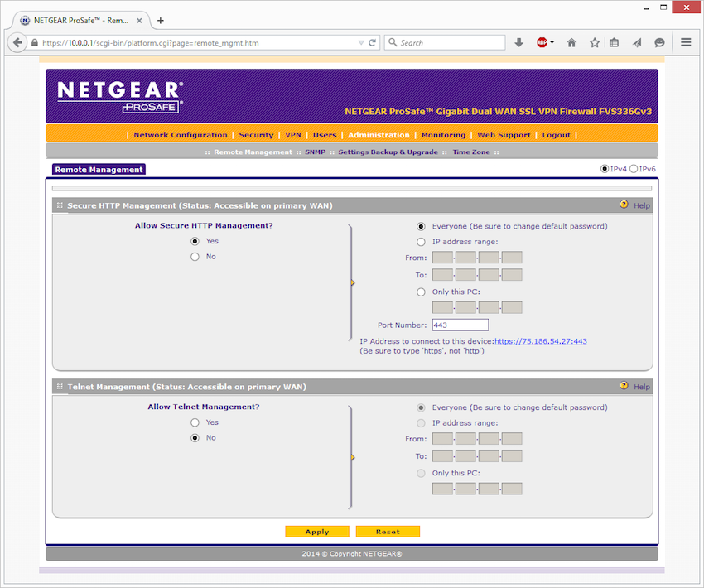This screenshot has width=704, height=588.
Task: Open a new browser tab
Action: point(161,20)
